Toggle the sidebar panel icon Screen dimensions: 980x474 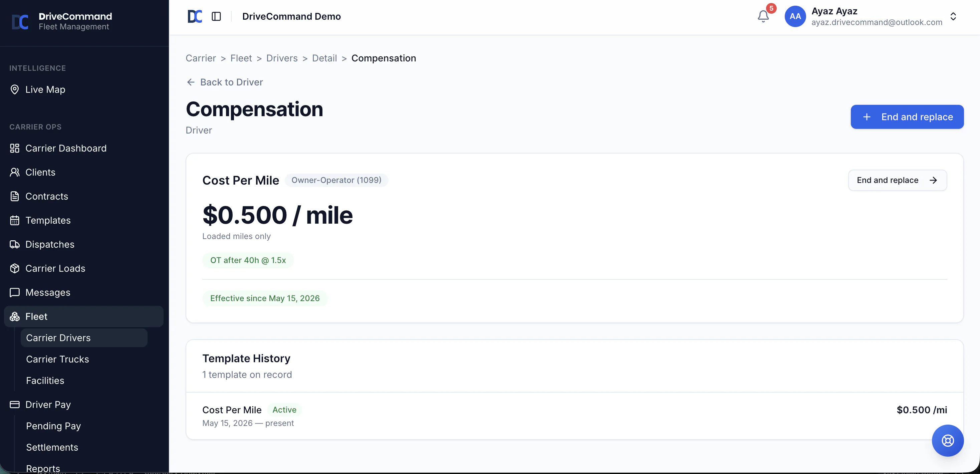coord(216,16)
